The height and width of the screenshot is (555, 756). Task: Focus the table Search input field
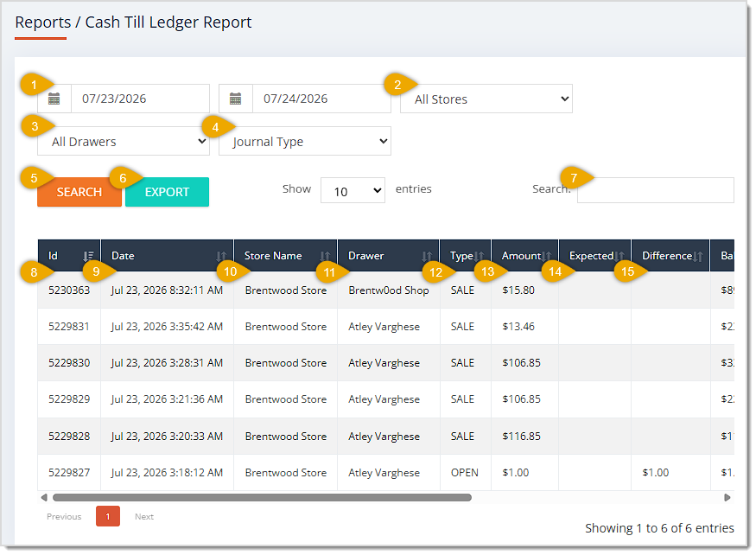click(x=656, y=190)
